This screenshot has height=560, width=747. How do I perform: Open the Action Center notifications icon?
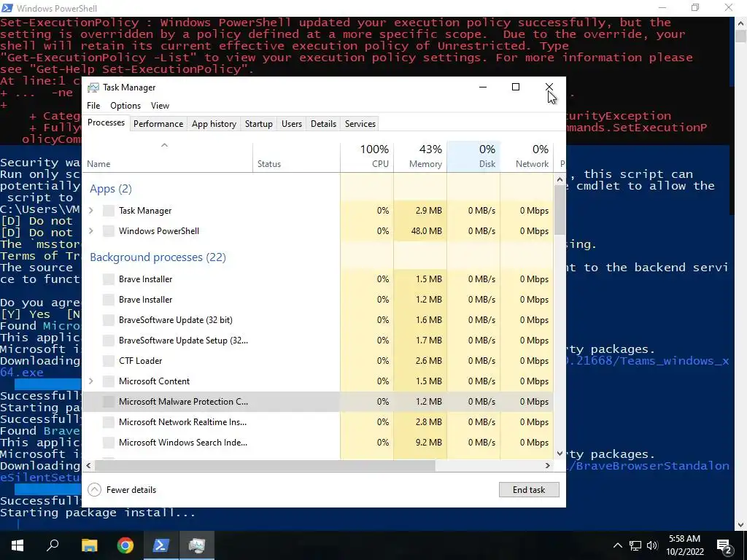coord(724,545)
